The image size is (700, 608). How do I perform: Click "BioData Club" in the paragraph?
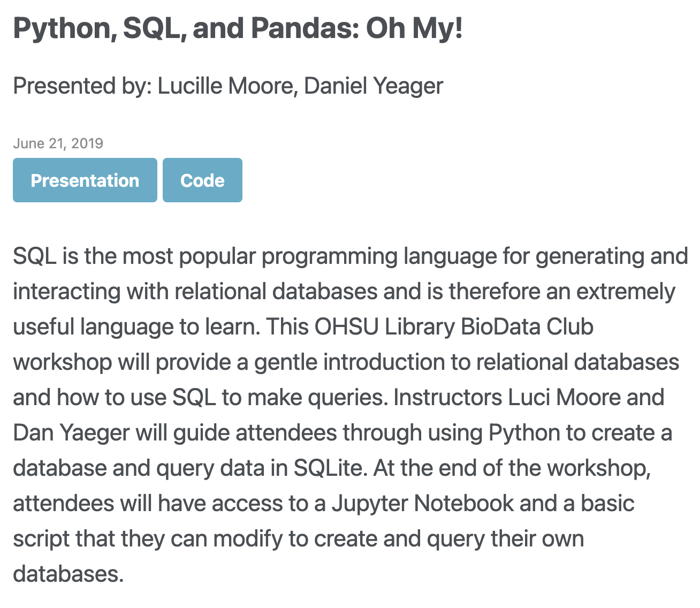coord(527,326)
